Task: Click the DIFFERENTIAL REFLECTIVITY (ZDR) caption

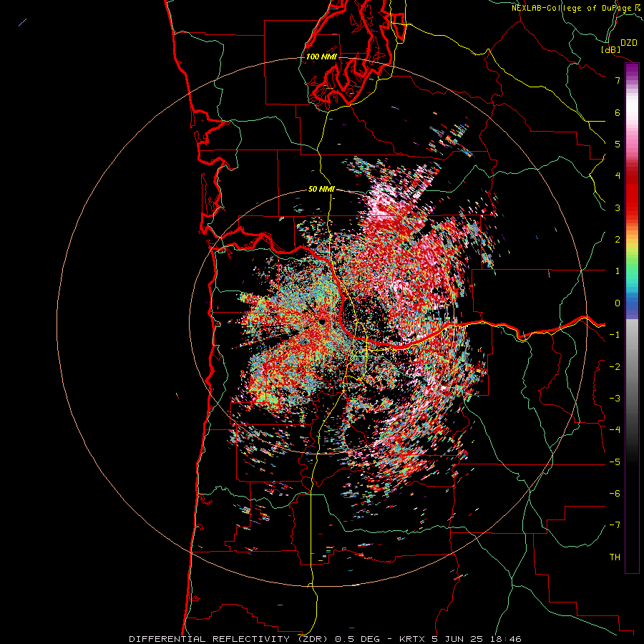Action: tap(228, 639)
